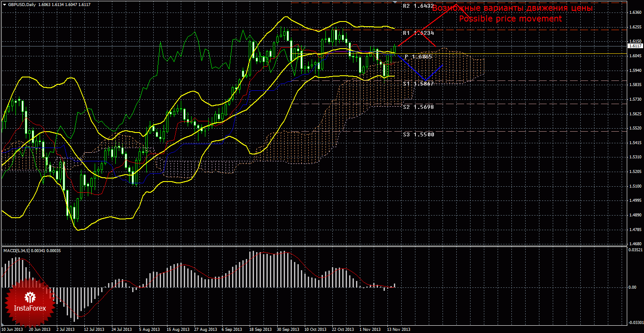The width and height of the screenshot is (644, 333).
Task: Click the 18 Sep 2013 date on time axis
Action: pos(260,330)
